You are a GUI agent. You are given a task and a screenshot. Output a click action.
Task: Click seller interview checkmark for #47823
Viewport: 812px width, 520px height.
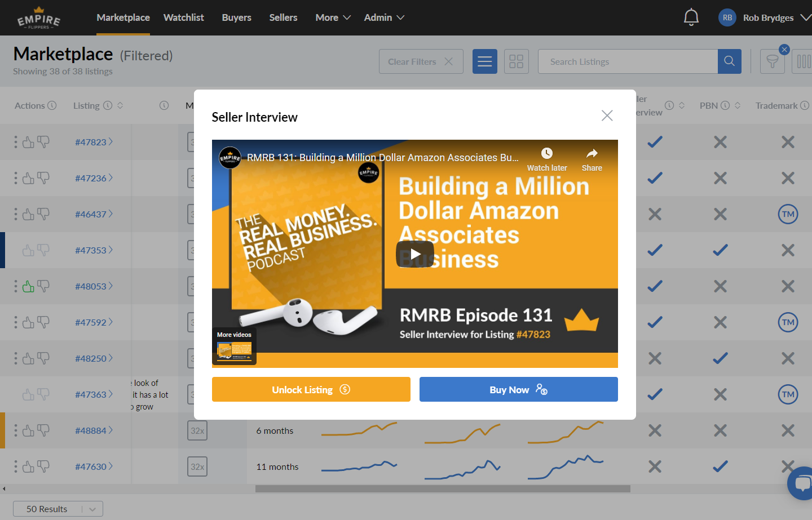(x=655, y=142)
